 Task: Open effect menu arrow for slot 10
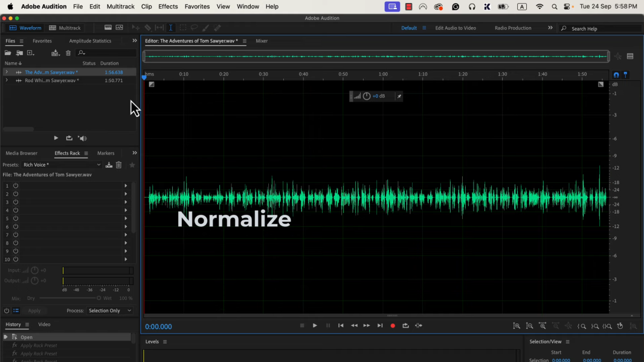point(126,259)
